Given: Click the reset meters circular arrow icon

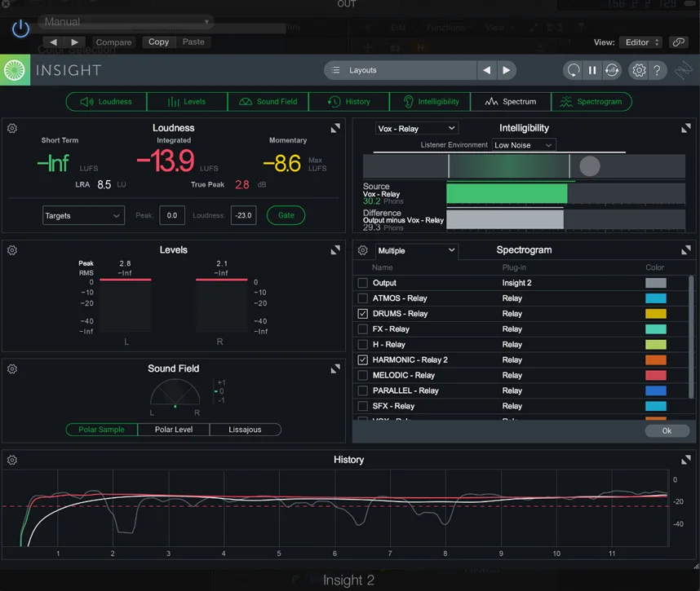Looking at the screenshot, I should 574,70.
